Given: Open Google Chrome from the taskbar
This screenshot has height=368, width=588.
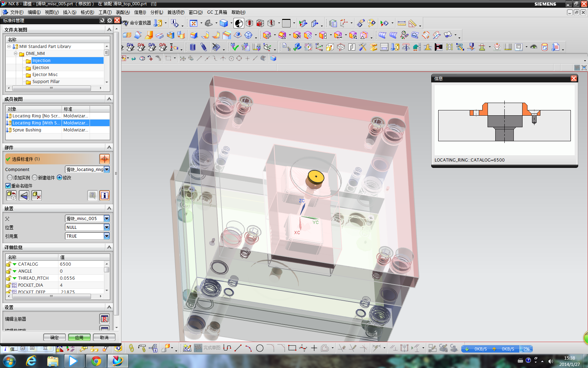Looking at the screenshot, I should [x=96, y=361].
